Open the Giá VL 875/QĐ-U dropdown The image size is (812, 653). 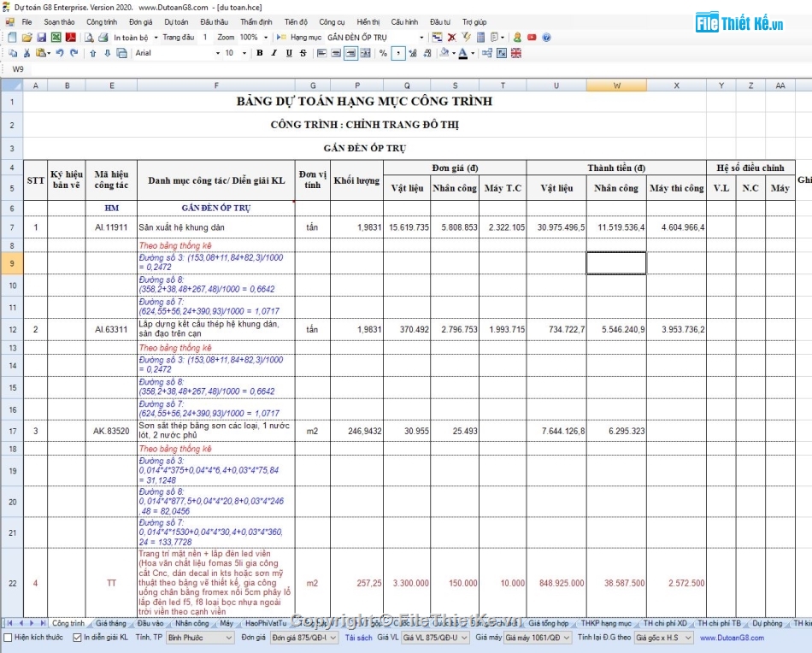(x=436, y=638)
